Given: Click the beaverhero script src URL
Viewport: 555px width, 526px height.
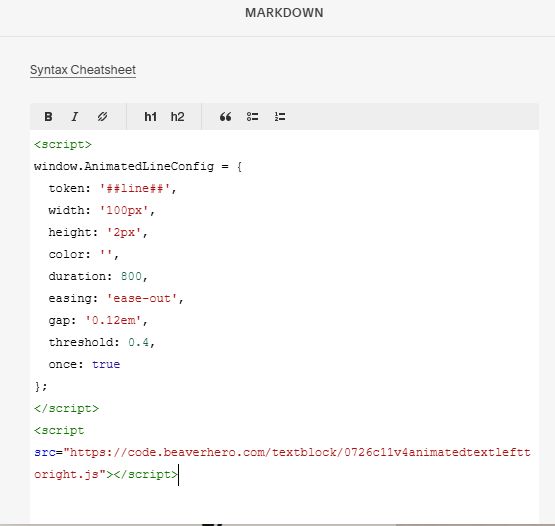Looking at the screenshot, I should tap(282, 463).
